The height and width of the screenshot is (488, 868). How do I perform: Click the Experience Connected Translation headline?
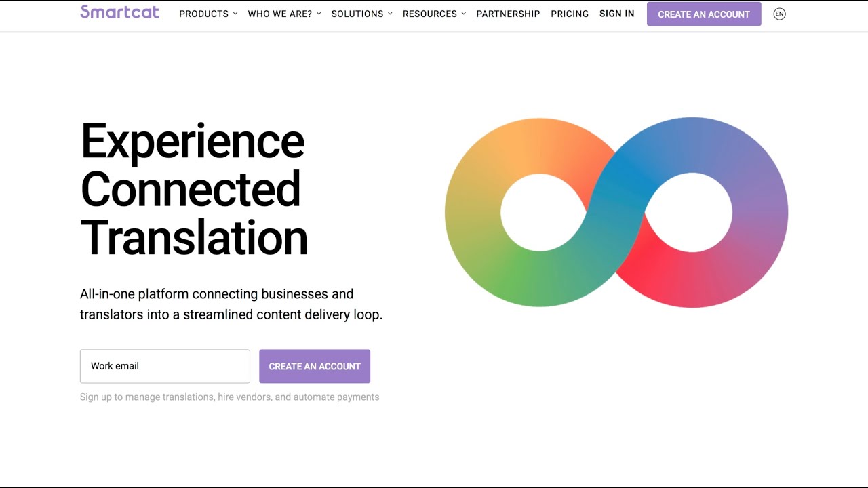click(194, 189)
